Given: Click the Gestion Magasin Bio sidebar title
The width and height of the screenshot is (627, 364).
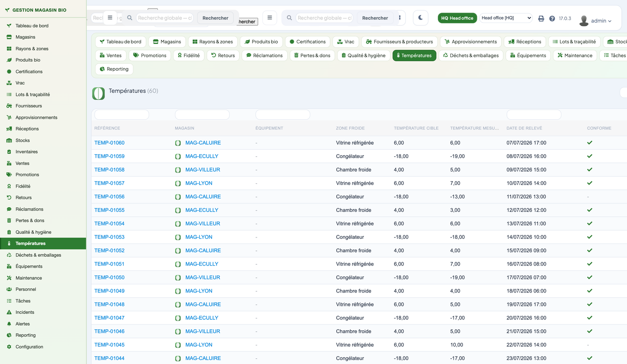Looking at the screenshot, I should (39, 10).
